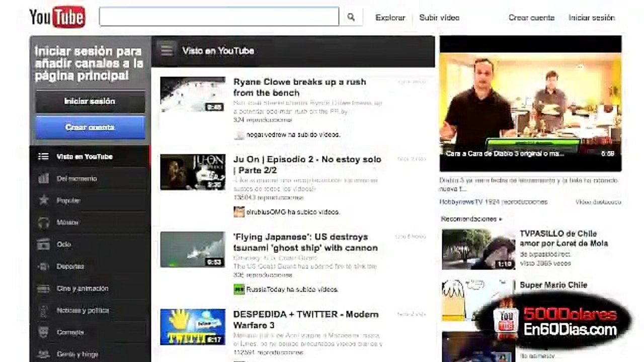Open the TVPASILLO de Chile thumbnail
This screenshot has width=644, height=362.
[478, 249]
